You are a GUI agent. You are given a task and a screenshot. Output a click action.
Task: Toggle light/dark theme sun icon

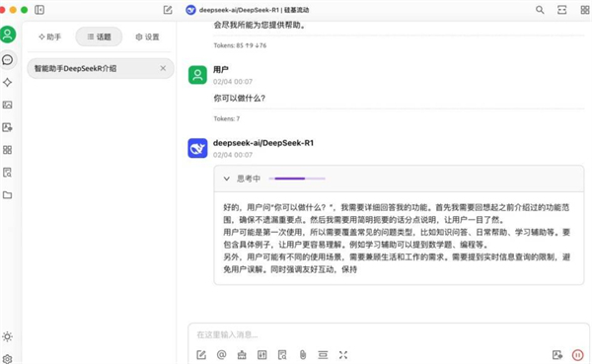click(x=7, y=336)
